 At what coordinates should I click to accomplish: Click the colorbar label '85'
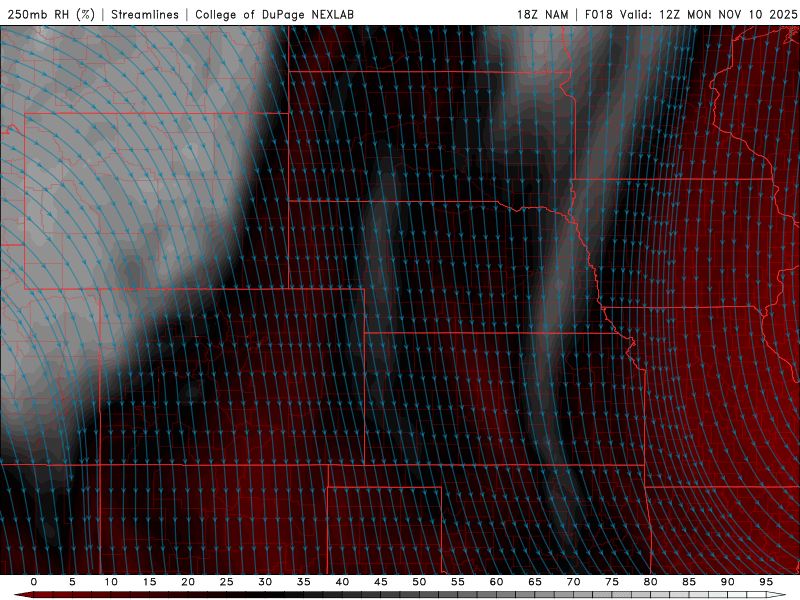pyautogui.click(x=689, y=582)
